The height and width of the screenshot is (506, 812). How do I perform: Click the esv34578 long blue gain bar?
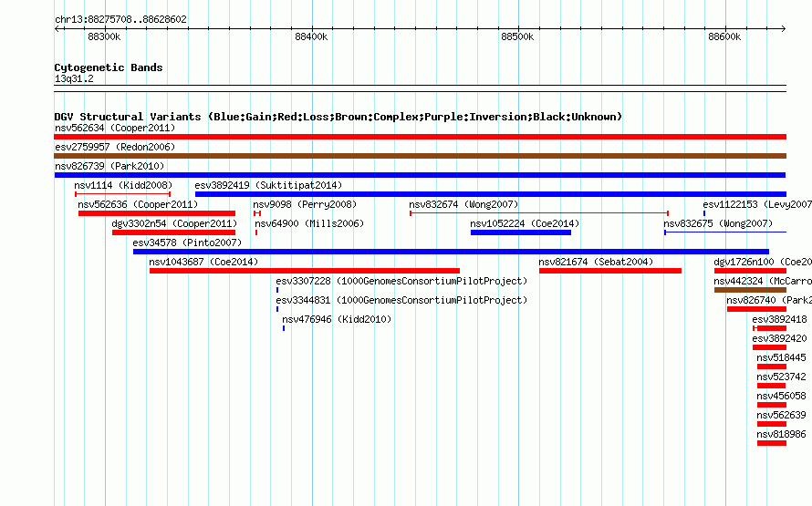(x=451, y=252)
